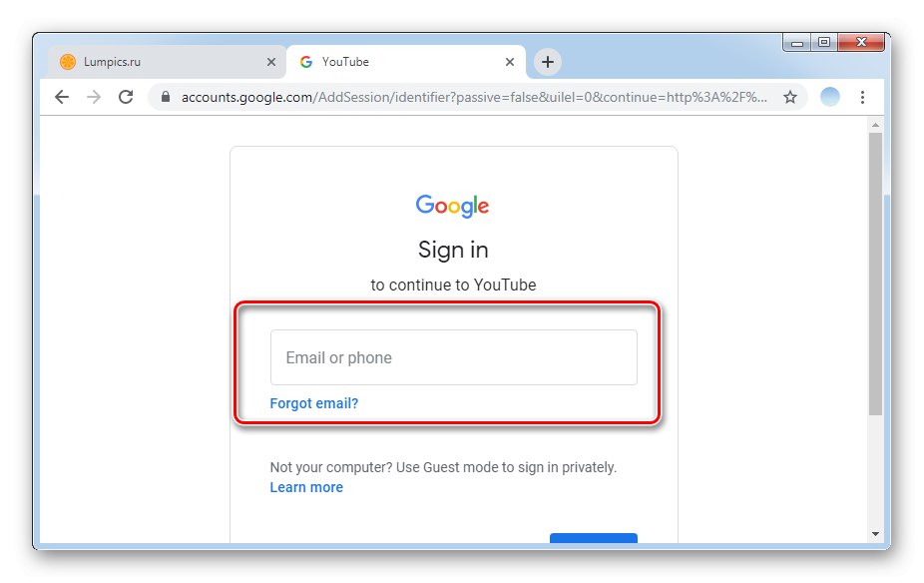924x583 pixels.
Task: Open the Chrome profile avatar
Action: coord(830,97)
